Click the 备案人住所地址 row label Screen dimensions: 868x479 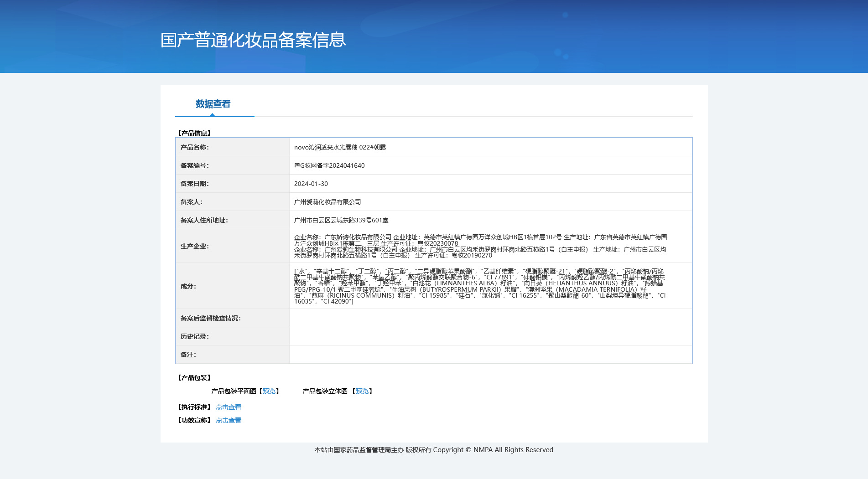204,220
